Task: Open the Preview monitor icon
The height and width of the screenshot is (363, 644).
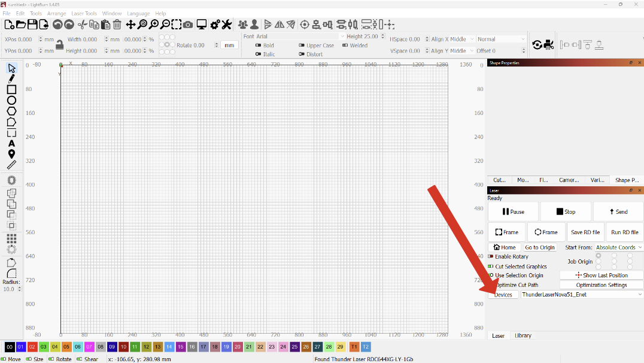Action: tap(201, 25)
